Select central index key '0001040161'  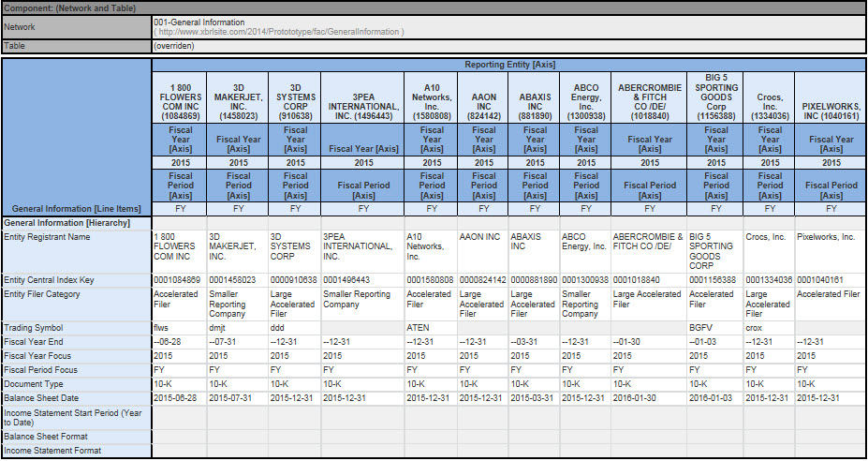point(820,280)
